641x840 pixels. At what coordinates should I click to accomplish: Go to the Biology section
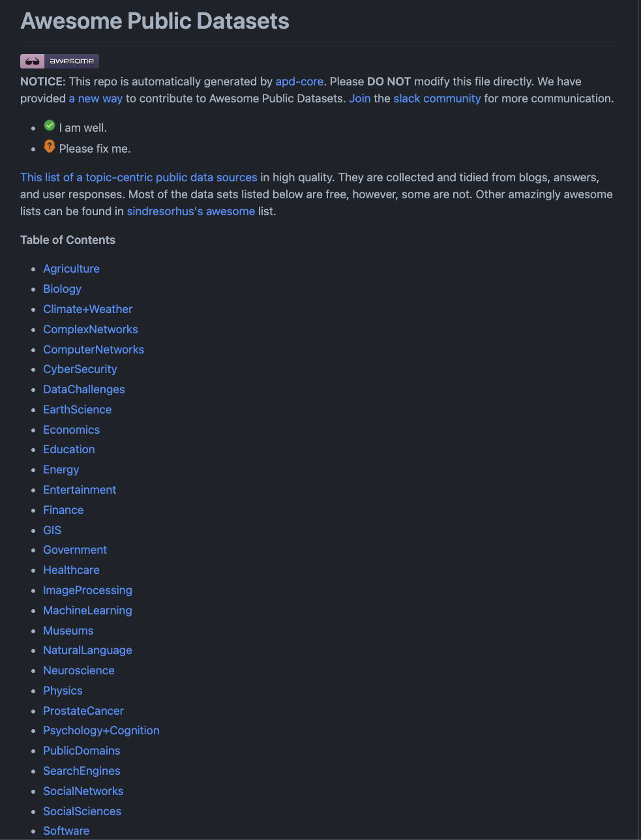(x=62, y=289)
